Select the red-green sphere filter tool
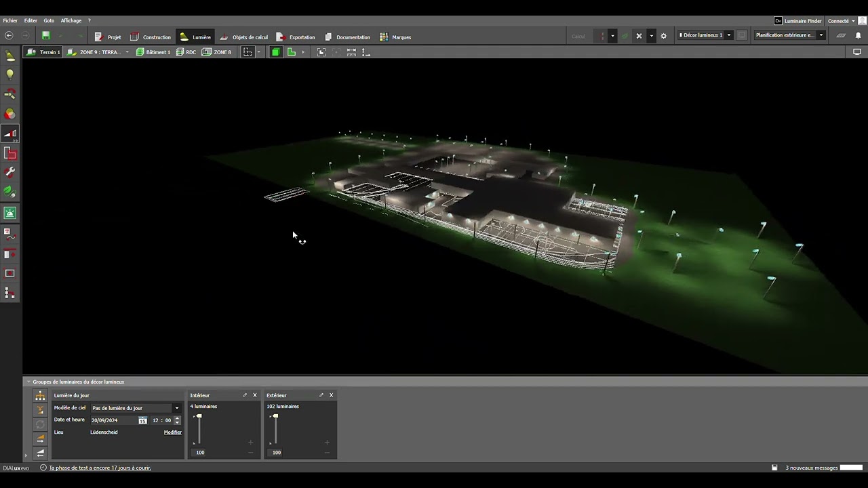This screenshot has height=488, width=868. (10, 114)
